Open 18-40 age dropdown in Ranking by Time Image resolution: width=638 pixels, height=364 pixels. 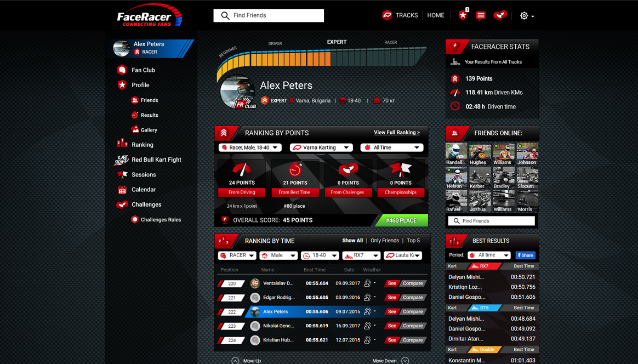coord(320,255)
